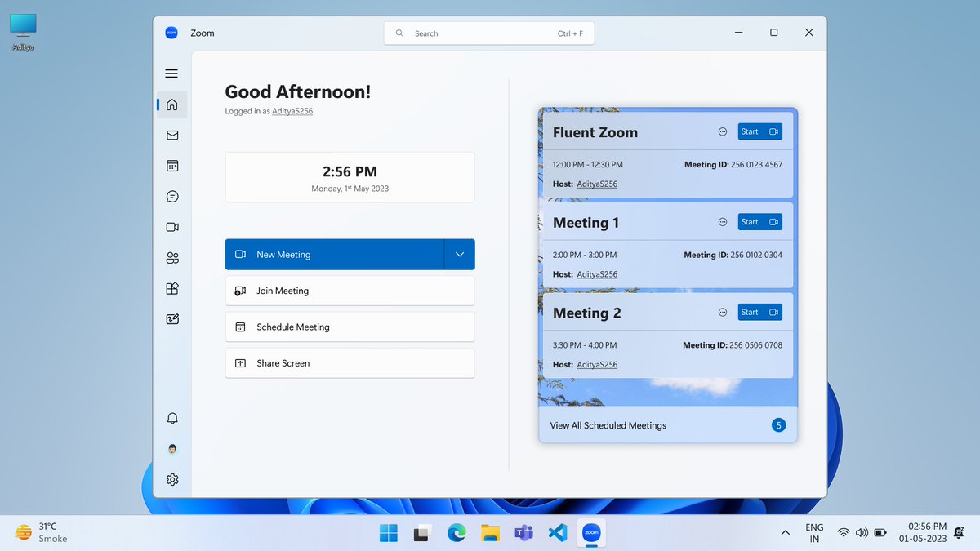
Task: Click the Meeting 2 title
Action: 587,313
